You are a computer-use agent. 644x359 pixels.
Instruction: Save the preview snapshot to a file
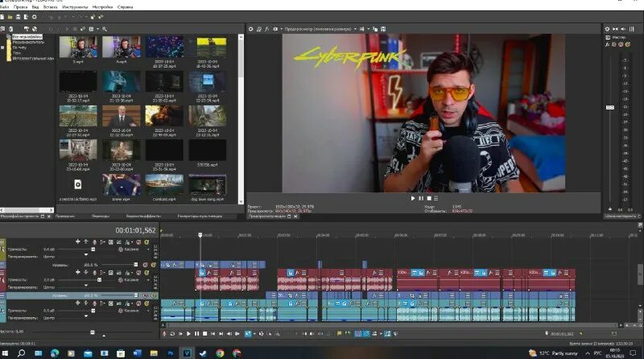(383, 29)
